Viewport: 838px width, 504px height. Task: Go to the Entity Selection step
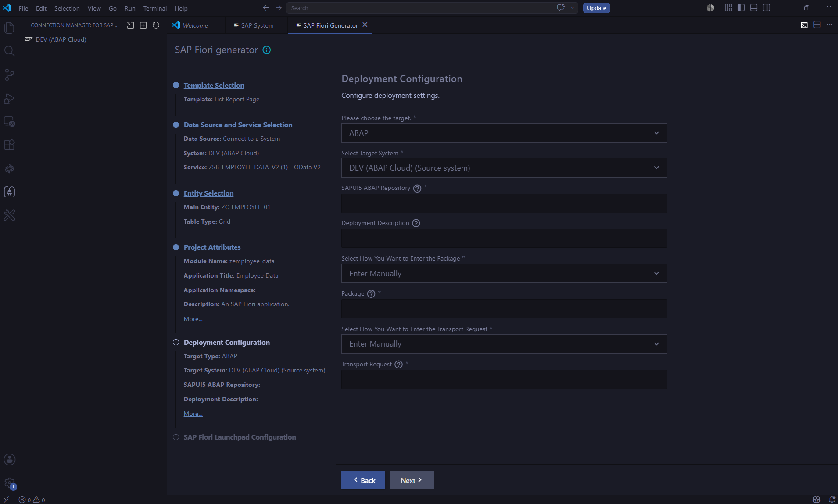(x=209, y=193)
